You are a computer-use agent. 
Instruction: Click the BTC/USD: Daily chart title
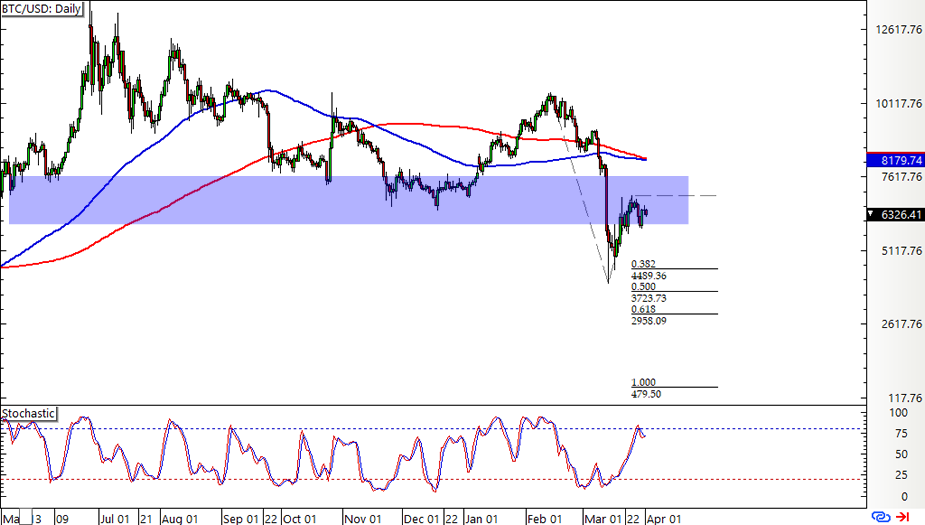click(42, 9)
